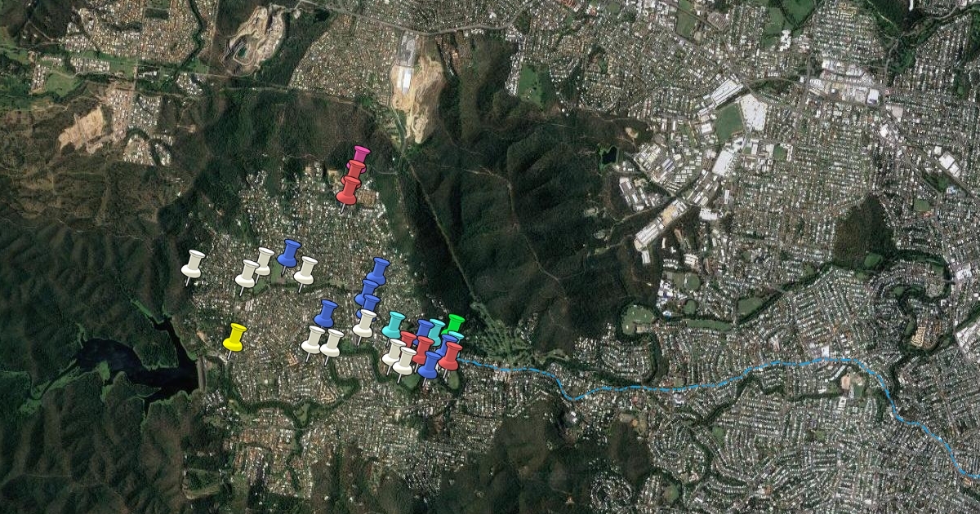Viewport: 980px width, 514px height.
Task: Select the rightmost red pushpin at the blue line start
Action: click(x=451, y=354)
